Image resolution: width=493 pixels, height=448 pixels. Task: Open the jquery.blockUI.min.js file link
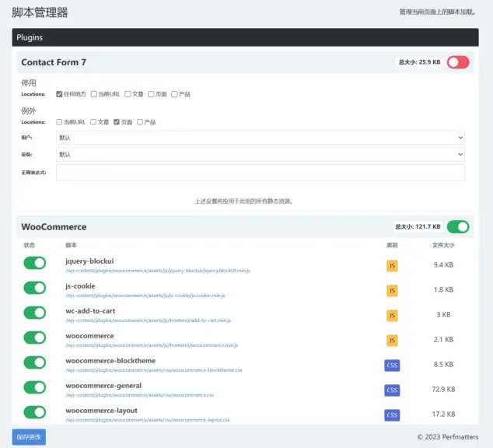pyautogui.click(x=158, y=271)
